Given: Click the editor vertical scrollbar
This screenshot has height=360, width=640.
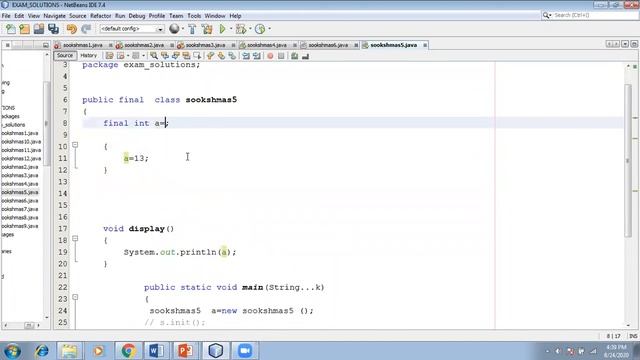Looking at the screenshot, I should pyautogui.click(x=628, y=160).
